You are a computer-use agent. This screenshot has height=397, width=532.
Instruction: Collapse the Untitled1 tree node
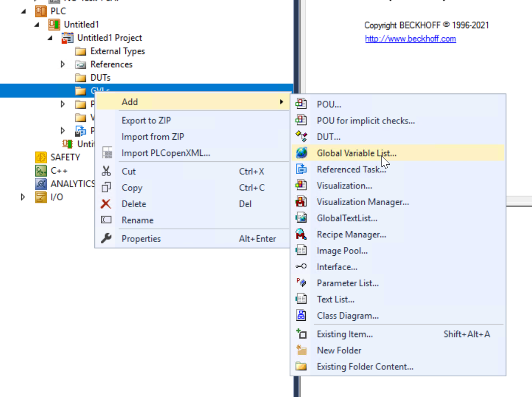[x=37, y=25]
